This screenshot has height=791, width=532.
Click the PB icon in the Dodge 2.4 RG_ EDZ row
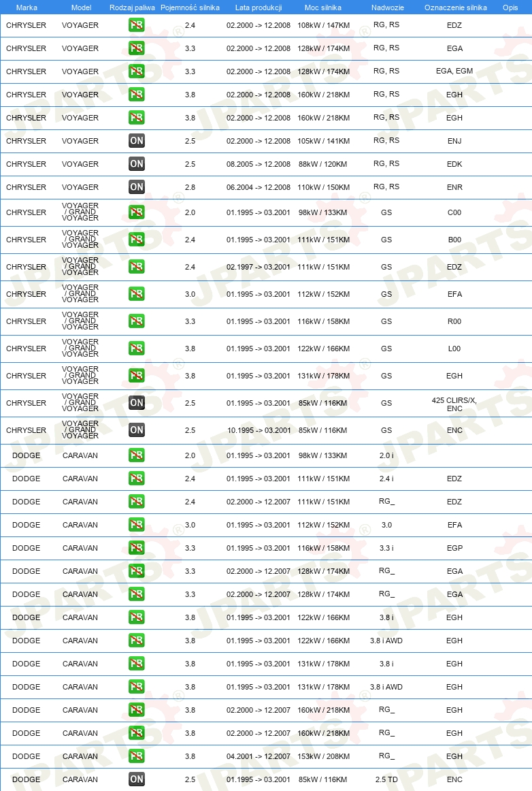(137, 502)
